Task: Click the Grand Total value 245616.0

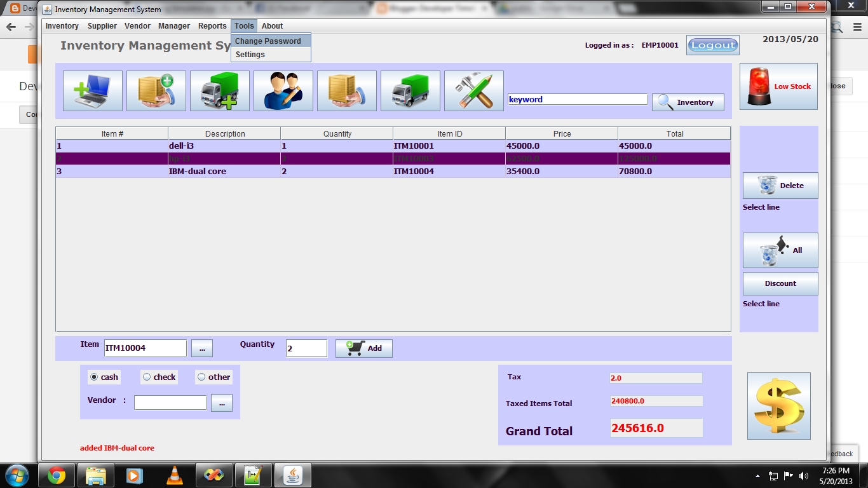Action: 656,428
